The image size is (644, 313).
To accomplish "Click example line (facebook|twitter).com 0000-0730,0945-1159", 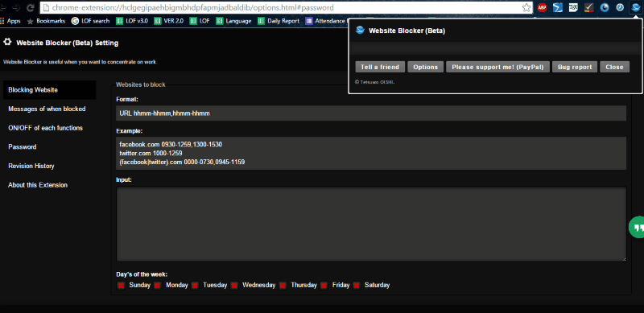I will [182, 162].
